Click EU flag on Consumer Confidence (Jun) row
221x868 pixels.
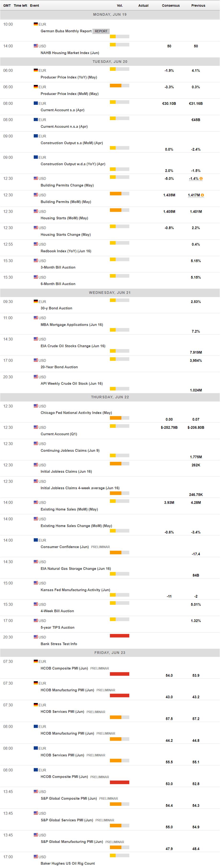coord(36,540)
